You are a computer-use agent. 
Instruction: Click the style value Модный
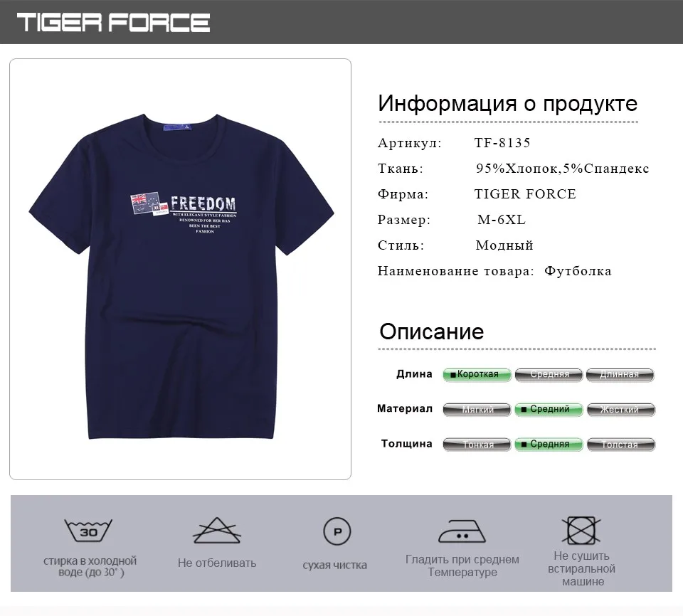(504, 245)
